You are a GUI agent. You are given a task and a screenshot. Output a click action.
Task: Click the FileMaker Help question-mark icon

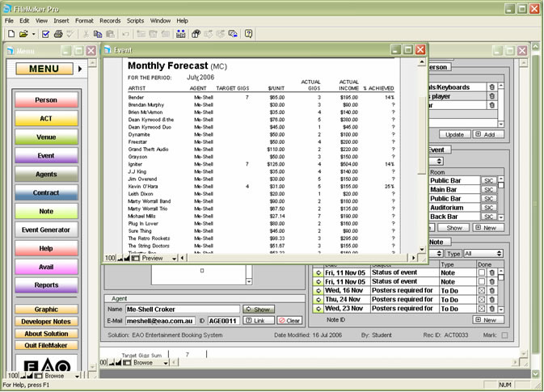pyautogui.click(x=248, y=34)
